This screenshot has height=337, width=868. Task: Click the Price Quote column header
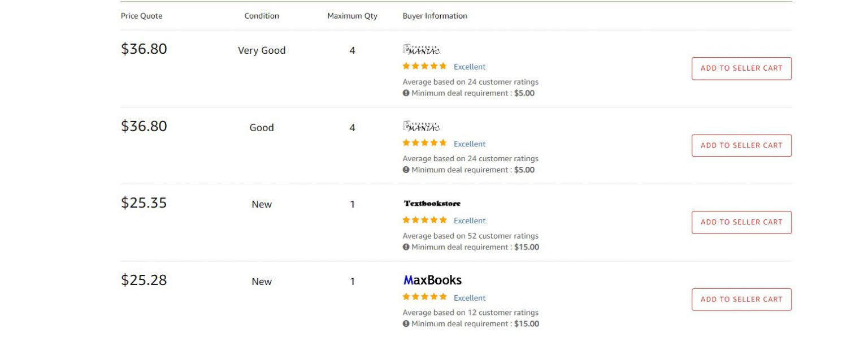[x=141, y=16]
